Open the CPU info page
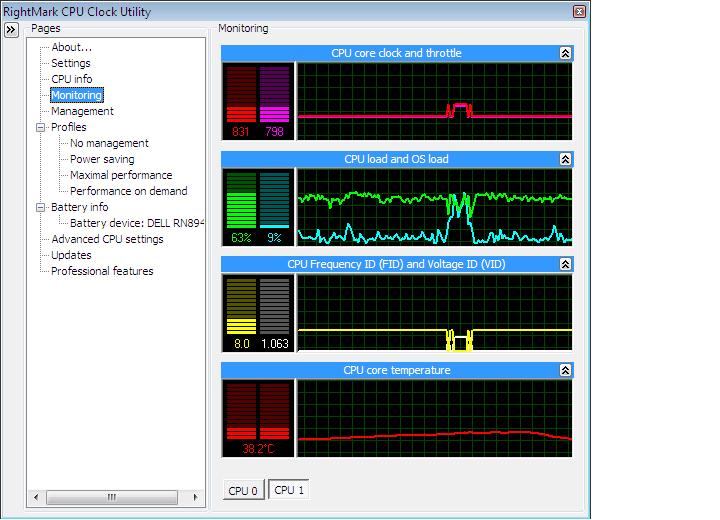720x520 pixels. coord(72,79)
